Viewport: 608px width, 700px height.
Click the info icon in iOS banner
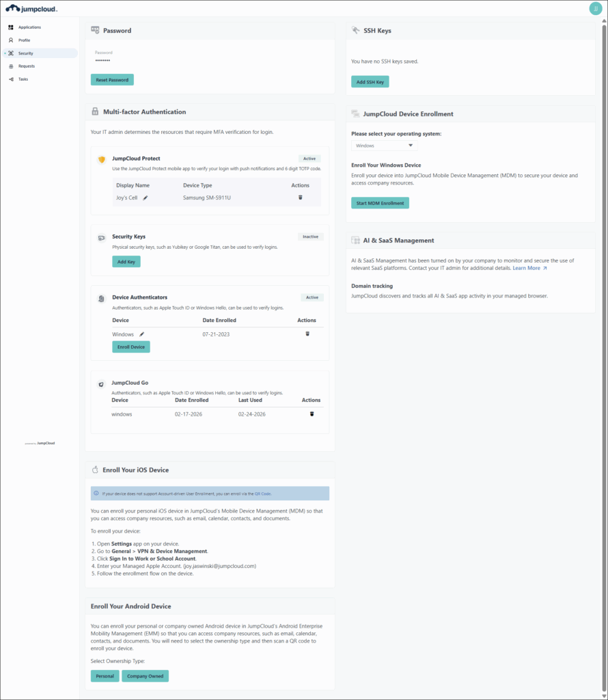[96, 493]
